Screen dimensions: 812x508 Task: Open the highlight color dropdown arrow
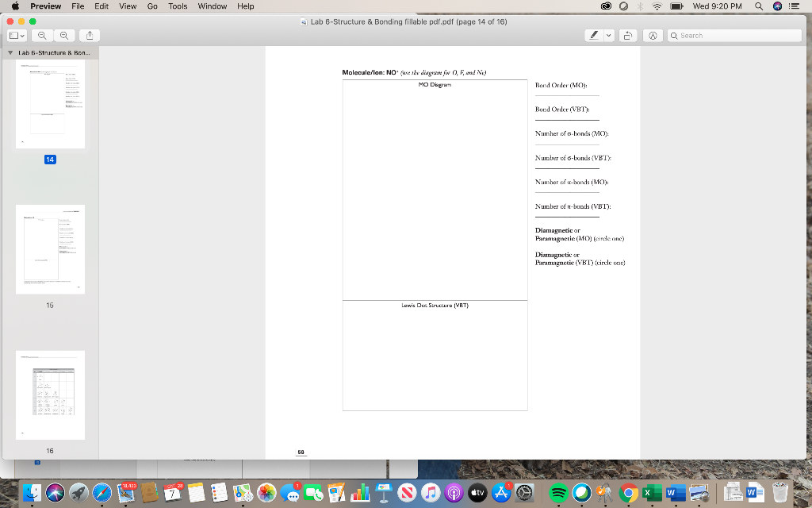point(609,35)
